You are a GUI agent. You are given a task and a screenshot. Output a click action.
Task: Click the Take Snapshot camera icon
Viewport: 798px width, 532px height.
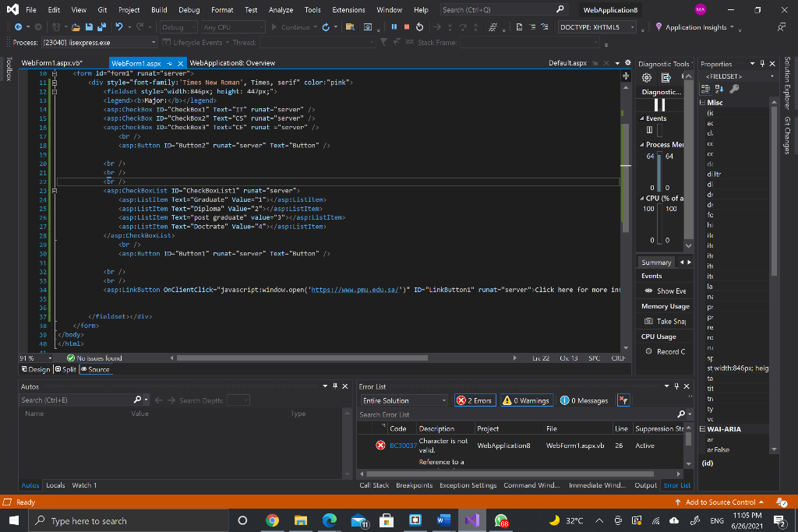648,321
